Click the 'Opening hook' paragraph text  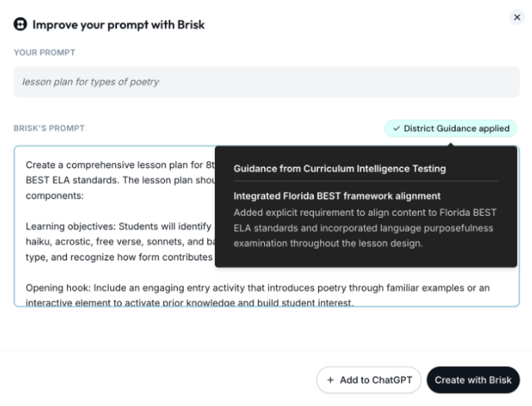coord(257,295)
